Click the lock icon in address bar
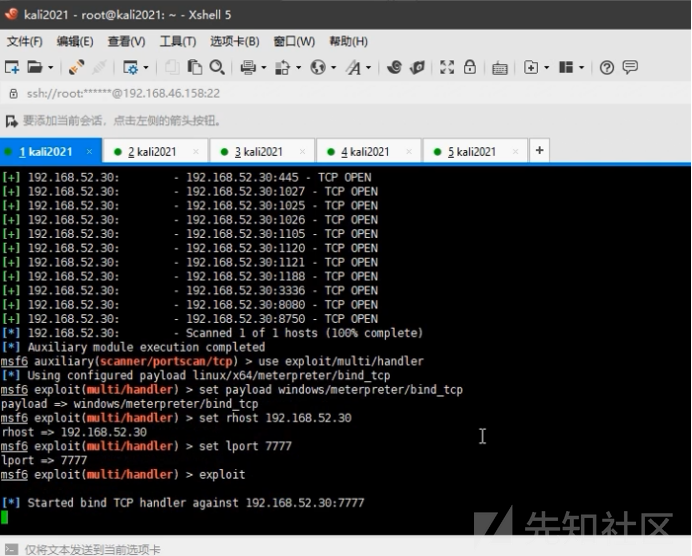Viewport: 692px width, 556px height. point(14,94)
